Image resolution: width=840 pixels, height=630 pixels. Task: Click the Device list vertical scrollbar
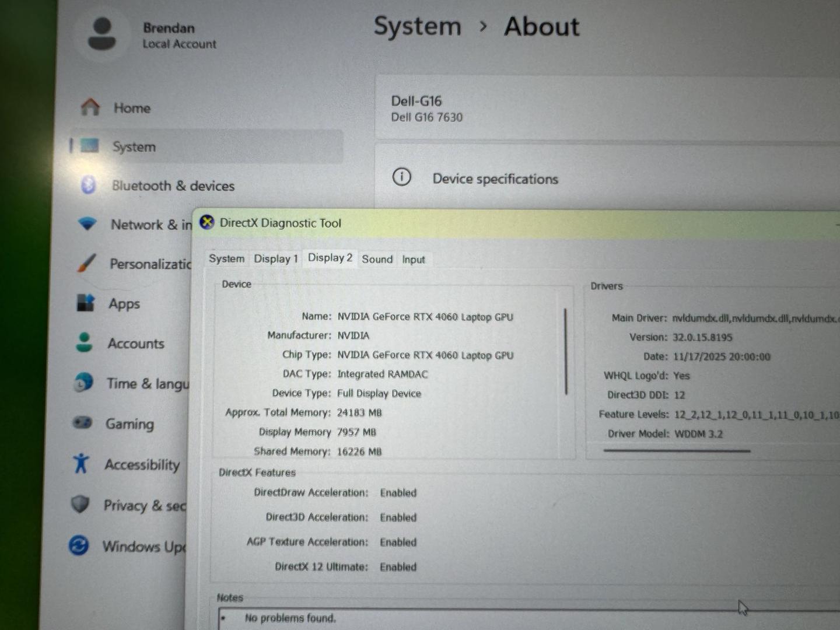566,352
